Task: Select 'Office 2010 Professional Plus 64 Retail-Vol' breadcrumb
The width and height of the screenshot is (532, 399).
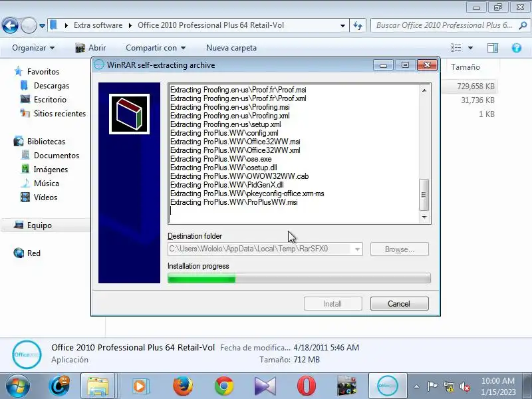Action: point(211,25)
